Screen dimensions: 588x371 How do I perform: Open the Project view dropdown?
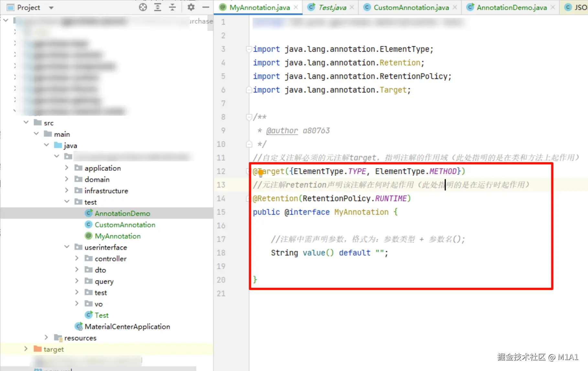pyautogui.click(x=51, y=7)
